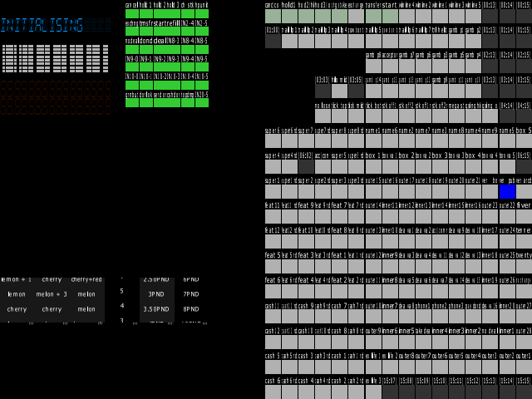Click the green cancel button

point(132,14)
